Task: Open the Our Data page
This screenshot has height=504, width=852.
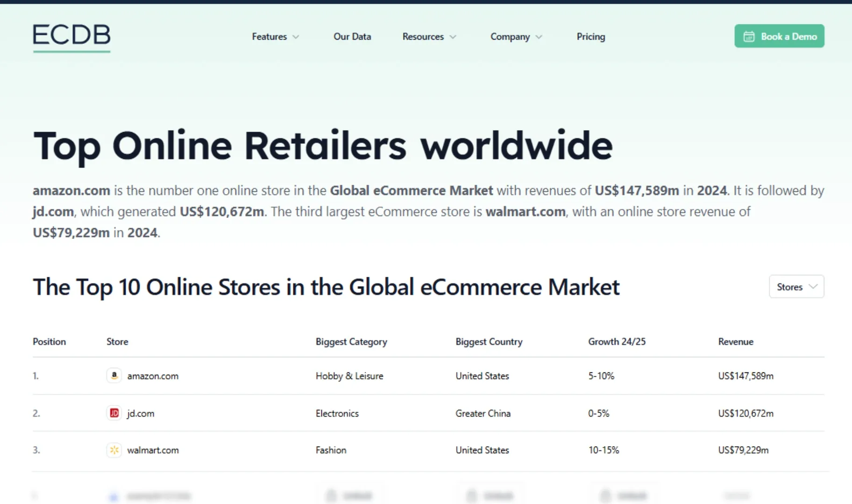Action: tap(352, 36)
